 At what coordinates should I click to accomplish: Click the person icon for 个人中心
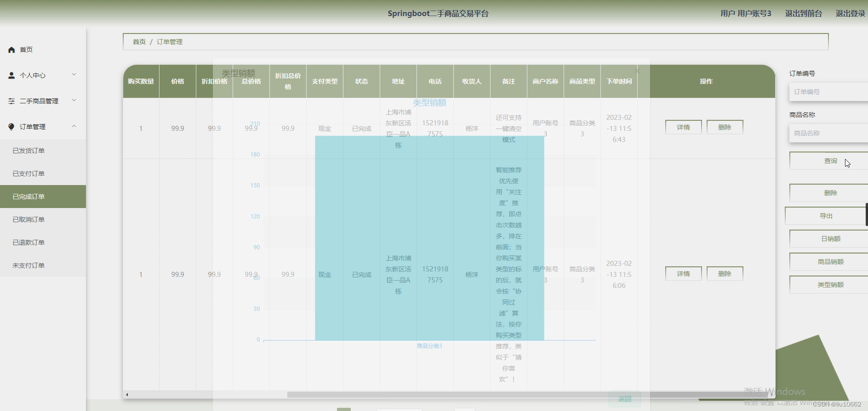[x=11, y=75]
